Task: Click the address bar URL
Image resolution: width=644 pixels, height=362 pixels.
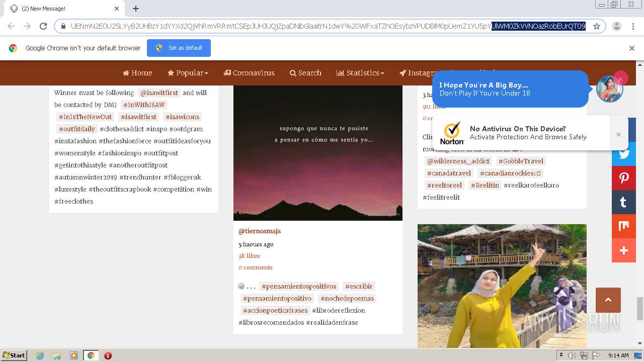Action: click(328, 26)
